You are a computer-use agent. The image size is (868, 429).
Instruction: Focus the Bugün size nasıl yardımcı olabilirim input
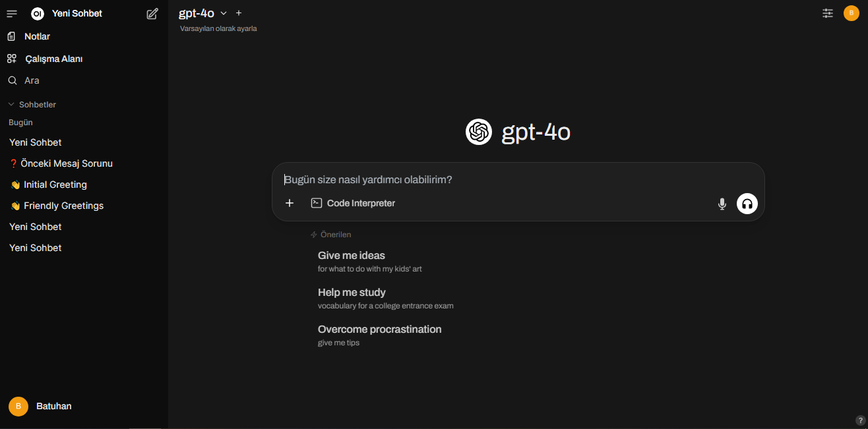pyautogui.click(x=518, y=179)
